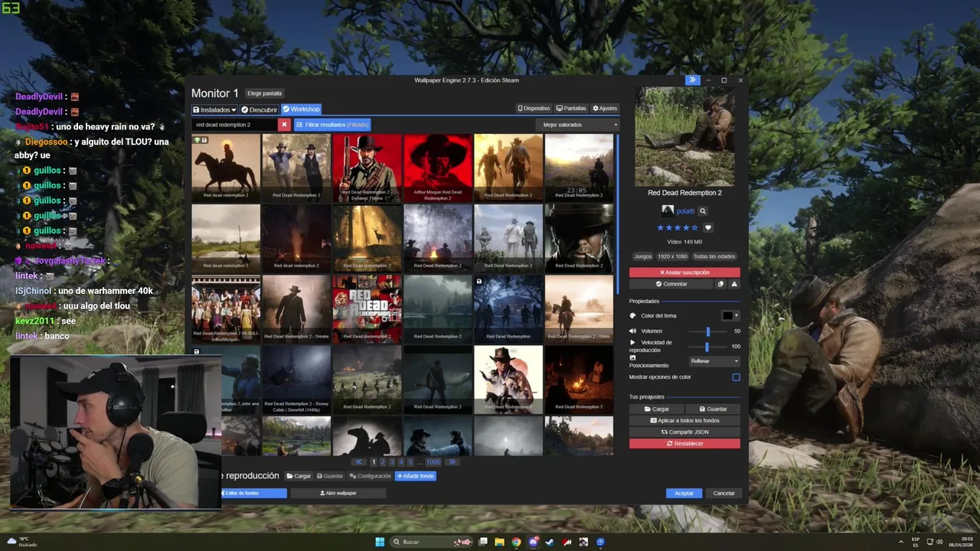
Task: Click Anular suscripción button
Action: pos(684,272)
